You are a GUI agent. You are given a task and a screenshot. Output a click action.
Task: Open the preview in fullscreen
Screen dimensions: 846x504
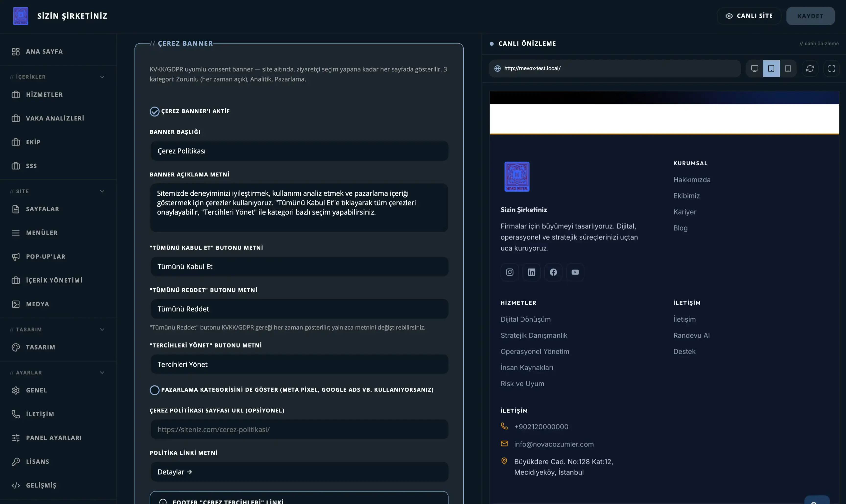click(832, 69)
